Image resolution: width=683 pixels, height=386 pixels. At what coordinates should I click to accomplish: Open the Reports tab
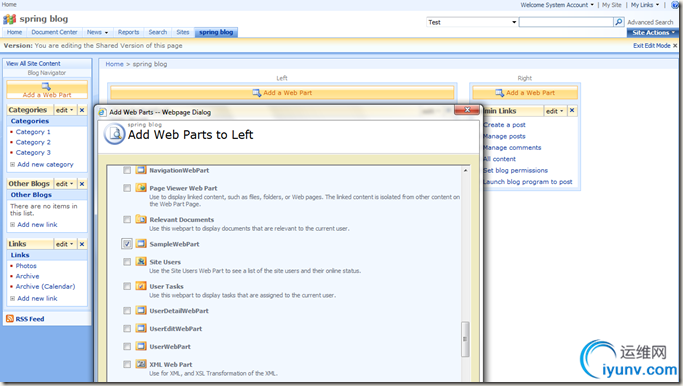coord(128,32)
